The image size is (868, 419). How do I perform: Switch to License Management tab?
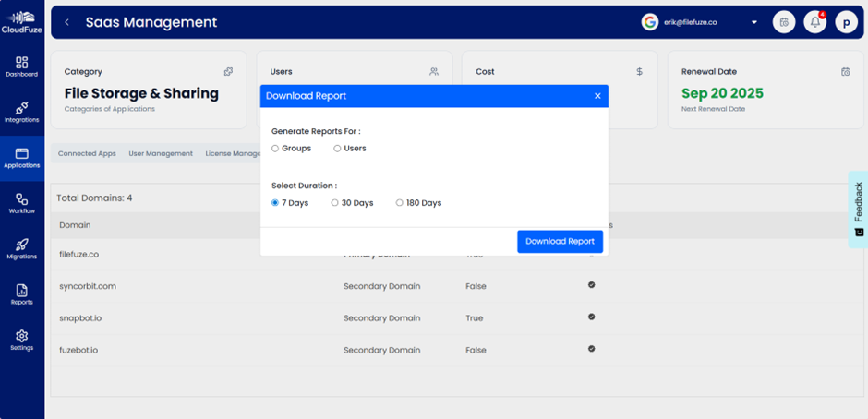coord(233,153)
